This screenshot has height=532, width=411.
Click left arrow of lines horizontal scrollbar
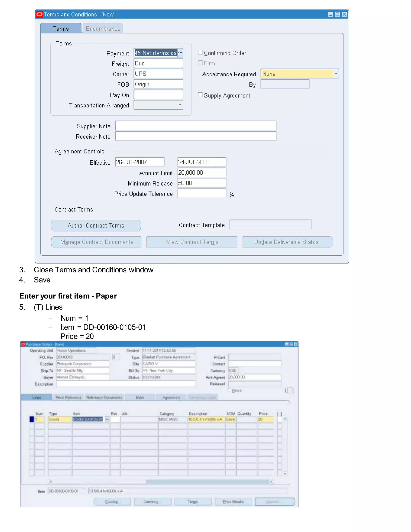coord(50,481)
